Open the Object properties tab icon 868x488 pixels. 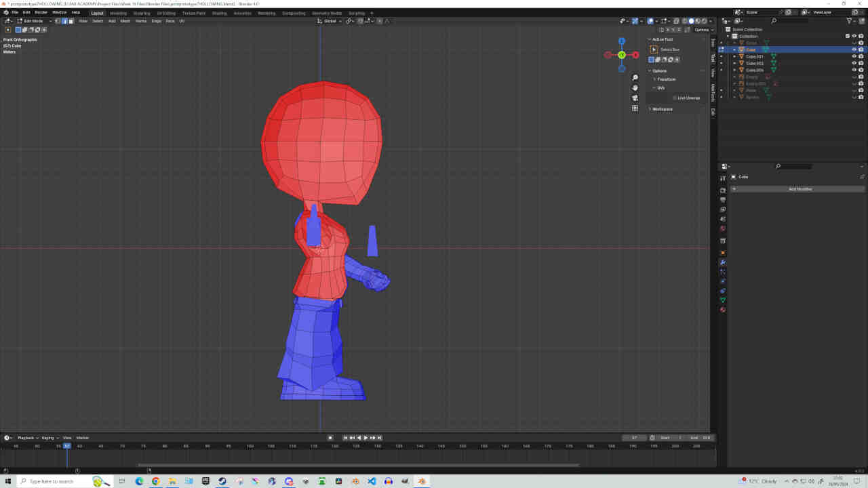coord(723,253)
